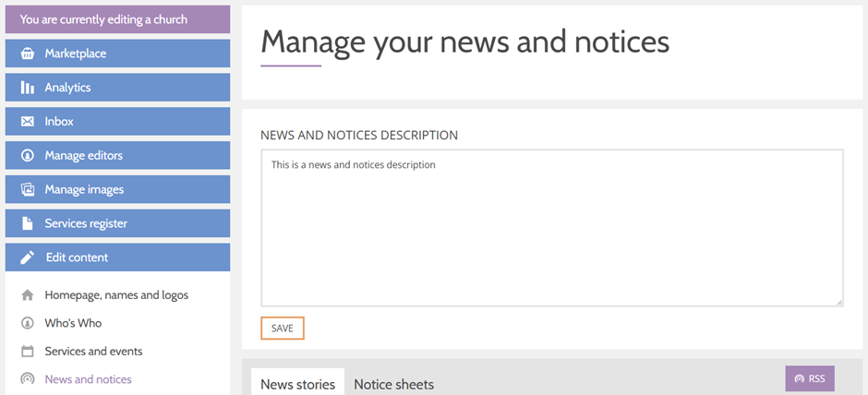Click the Inbox envelope icon
This screenshot has height=395, width=868.
[27, 122]
